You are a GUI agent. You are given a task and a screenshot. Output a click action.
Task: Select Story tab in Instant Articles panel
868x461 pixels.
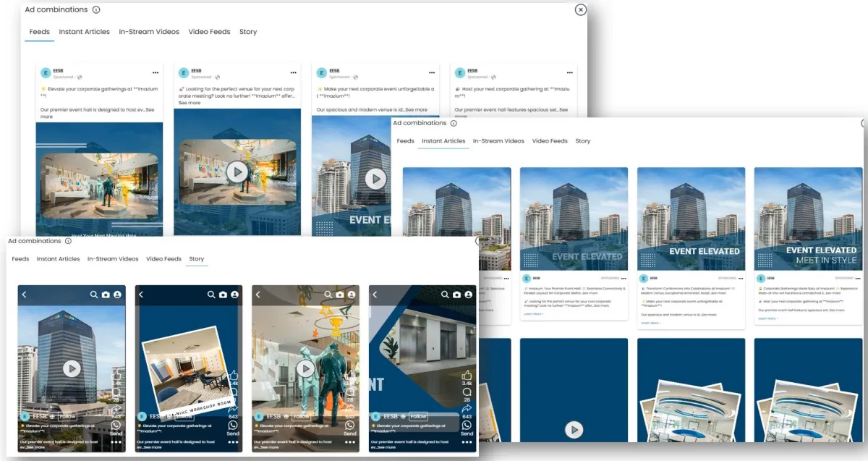point(583,141)
